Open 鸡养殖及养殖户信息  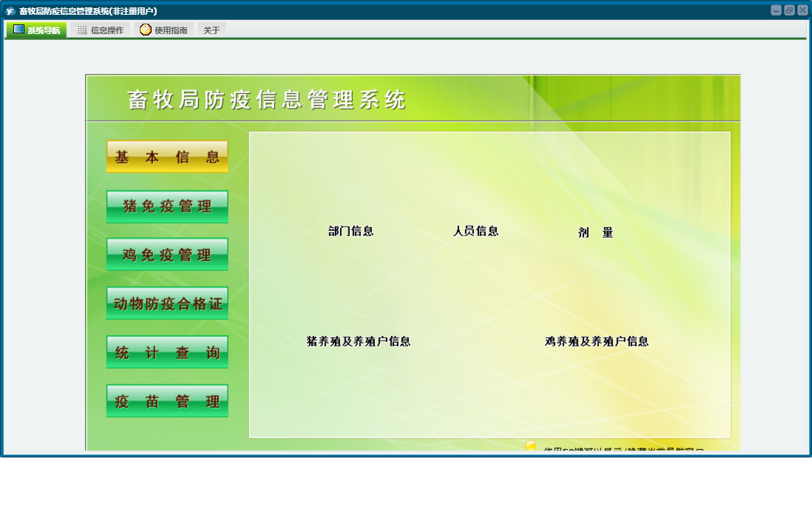tap(597, 341)
